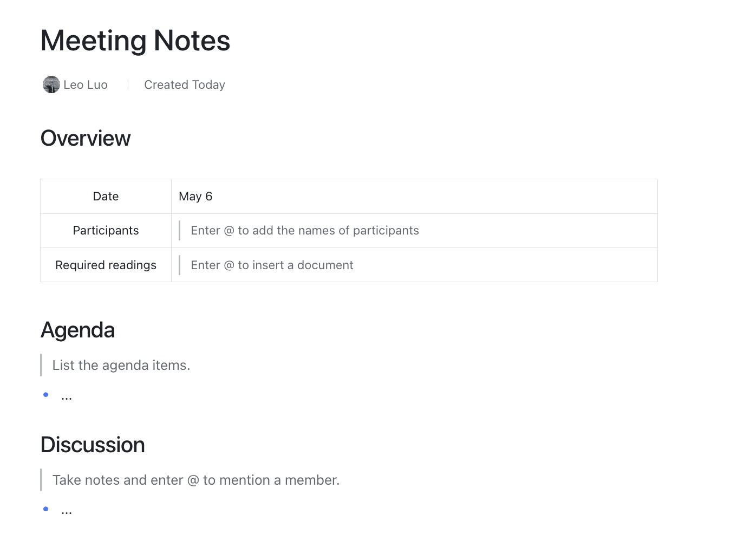Click Leo Luo's avatar picture

click(x=51, y=84)
